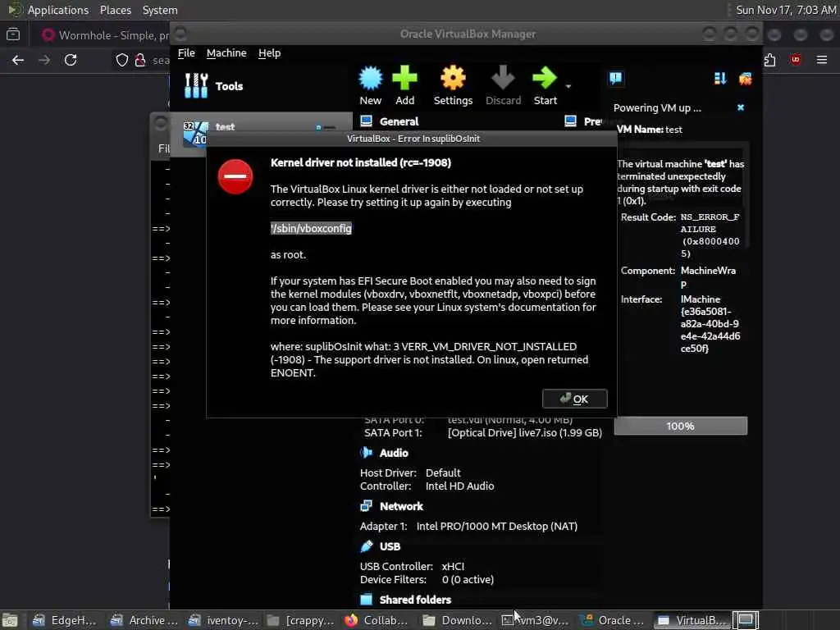Open the File menu in VirtualBox Manager
The width and height of the screenshot is (840, 630).
pos(186,53)
